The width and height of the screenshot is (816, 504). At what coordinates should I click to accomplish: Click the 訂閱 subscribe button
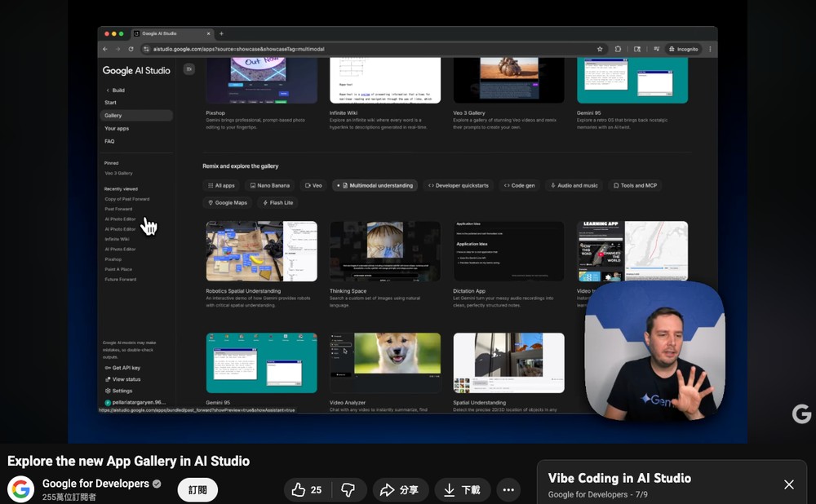pyautogui.click(x=197, y=489)
